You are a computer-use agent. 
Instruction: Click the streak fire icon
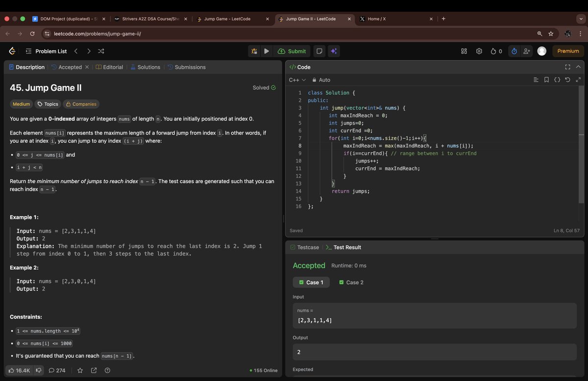click(x=493, y=51)
